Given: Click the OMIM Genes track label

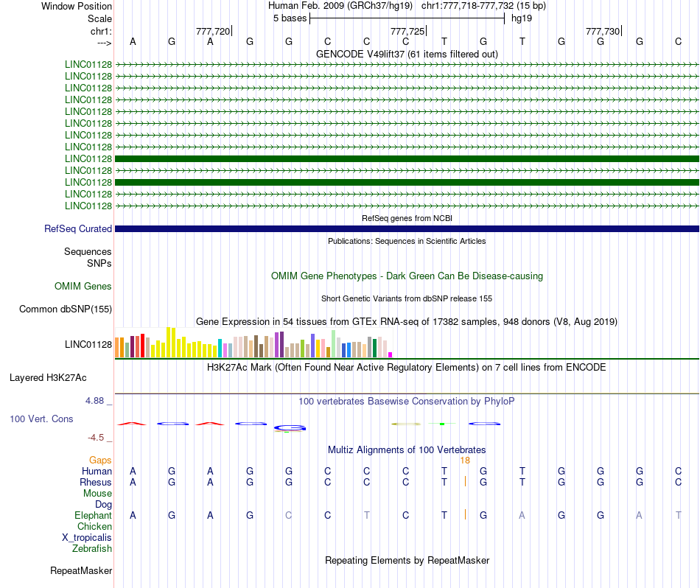Looking at the screenshot, I should (x=83, y=286).
